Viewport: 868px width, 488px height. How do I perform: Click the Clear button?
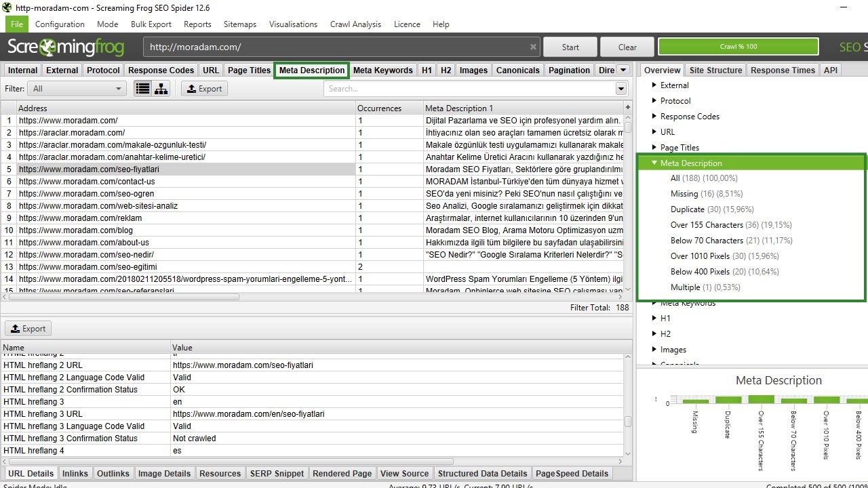[x=627, y=47]
